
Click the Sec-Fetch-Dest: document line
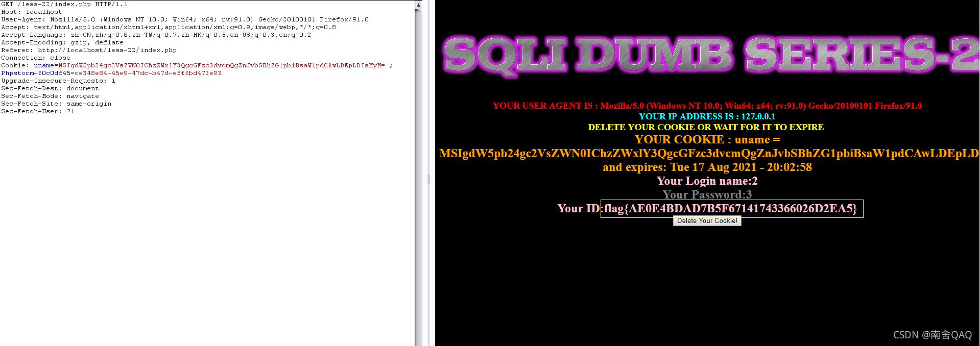click(50, 88)
